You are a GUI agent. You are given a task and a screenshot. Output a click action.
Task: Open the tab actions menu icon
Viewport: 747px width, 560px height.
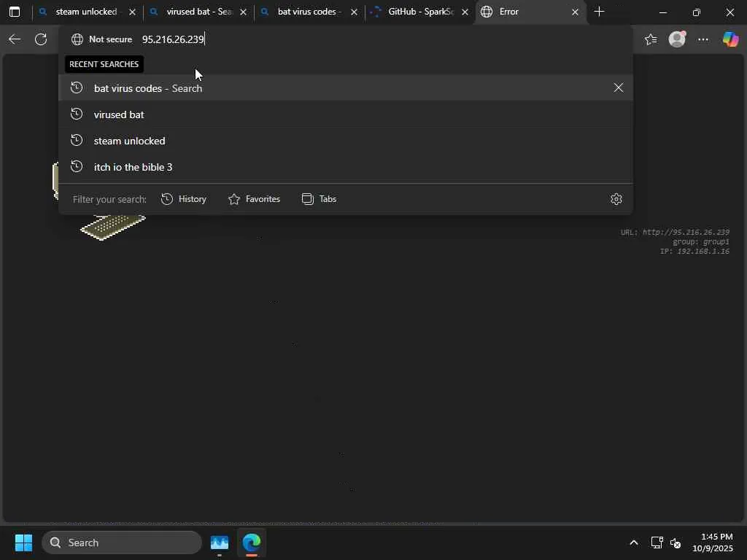click(x=15, y=12)
